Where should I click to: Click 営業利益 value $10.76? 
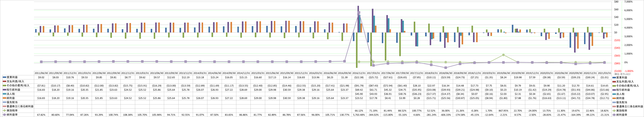[x=70, y=77]
